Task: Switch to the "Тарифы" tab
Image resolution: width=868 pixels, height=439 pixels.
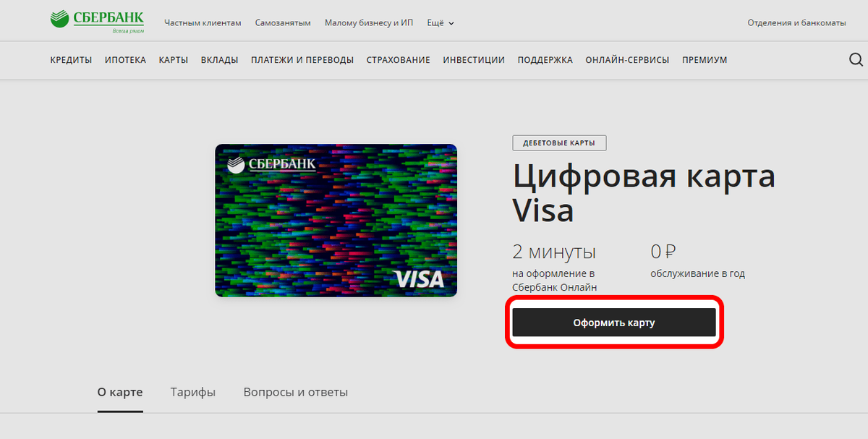Action: click(193, 393)
